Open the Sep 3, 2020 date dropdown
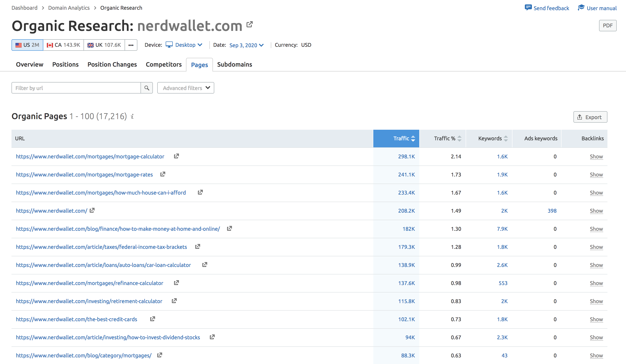Screen dimensions: 626x364 coord(247,45)
